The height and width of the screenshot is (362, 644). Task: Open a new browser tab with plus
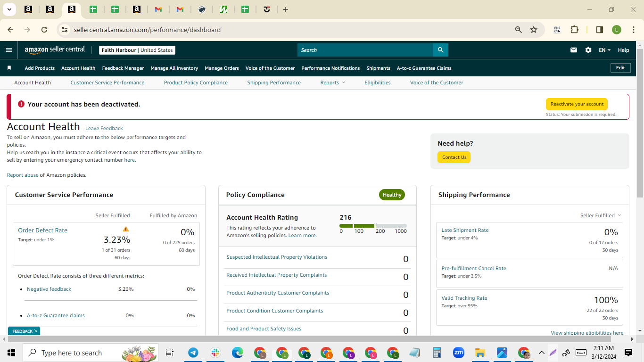[286, 9]
